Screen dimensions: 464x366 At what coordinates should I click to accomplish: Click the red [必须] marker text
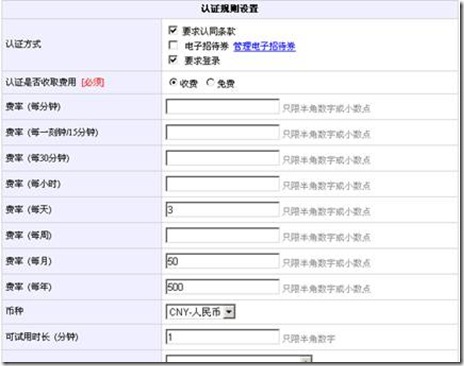(93, 82)
